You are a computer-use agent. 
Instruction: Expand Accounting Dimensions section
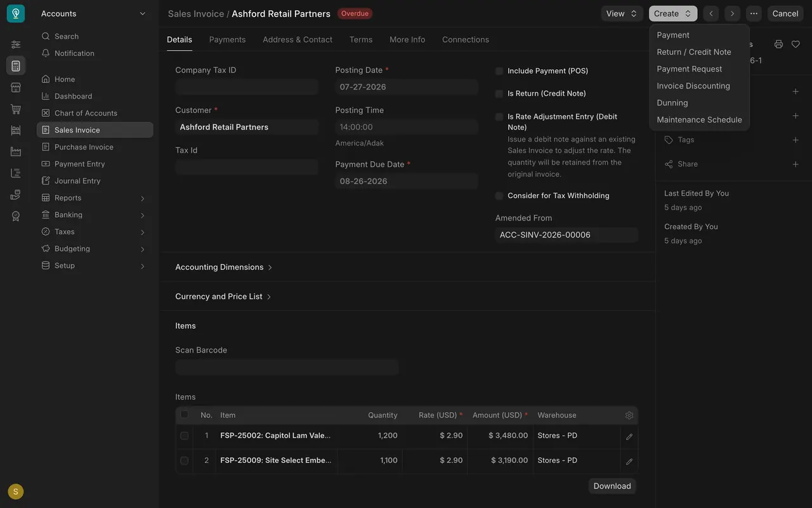(224, 267)
